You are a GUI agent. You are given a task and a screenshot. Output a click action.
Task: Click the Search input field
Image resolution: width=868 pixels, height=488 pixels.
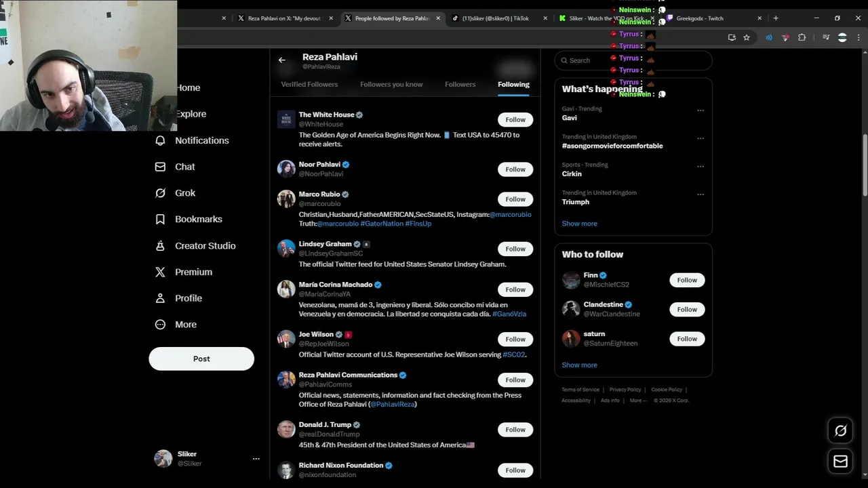tap(633, 60)
